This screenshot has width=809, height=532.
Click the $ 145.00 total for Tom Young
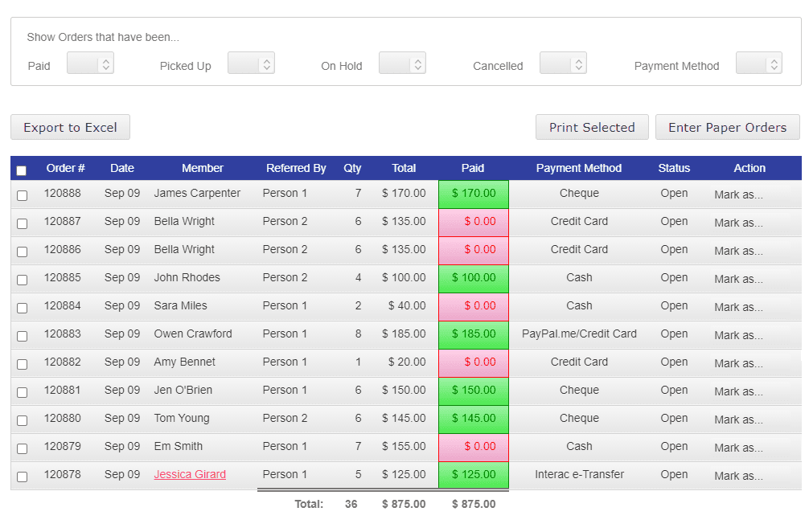click(404, 418)
